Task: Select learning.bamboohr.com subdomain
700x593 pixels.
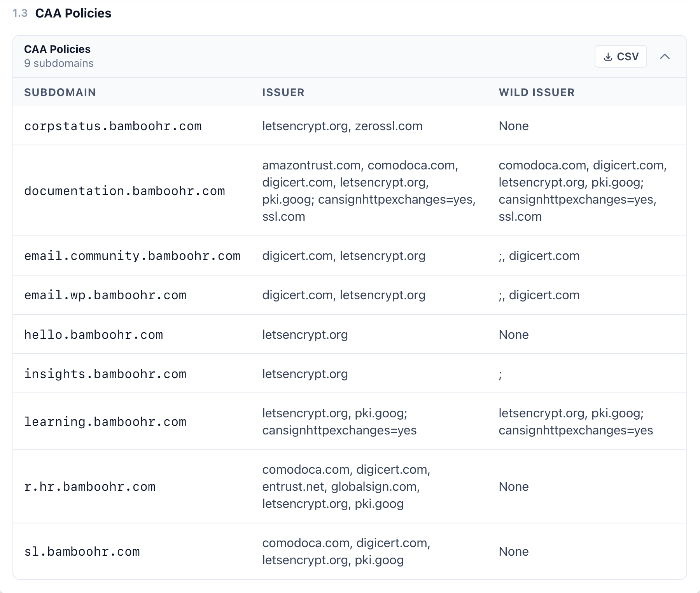Action: 106,421
